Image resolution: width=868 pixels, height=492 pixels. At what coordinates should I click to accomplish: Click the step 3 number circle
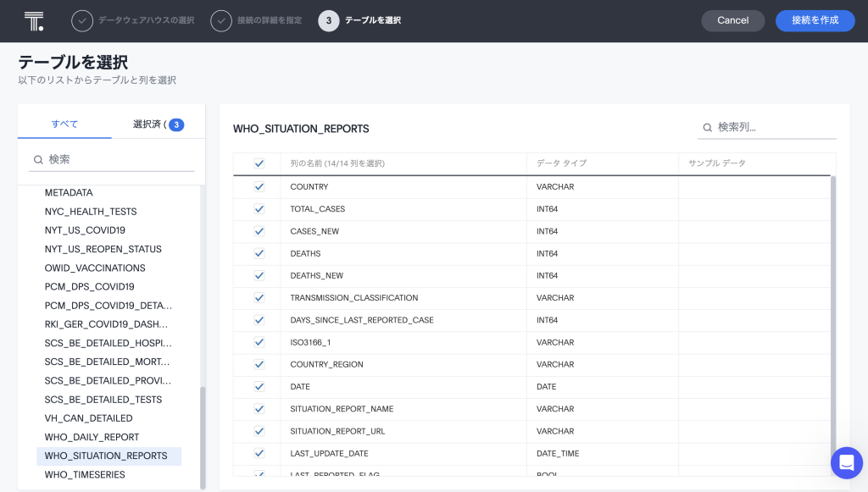pyautogui.click(x=329, y=20)
